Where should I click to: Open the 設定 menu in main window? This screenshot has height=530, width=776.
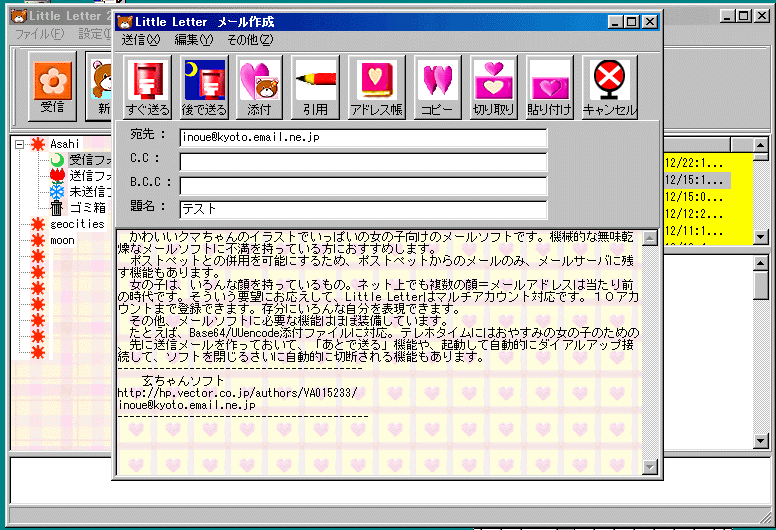pos(94,34)
